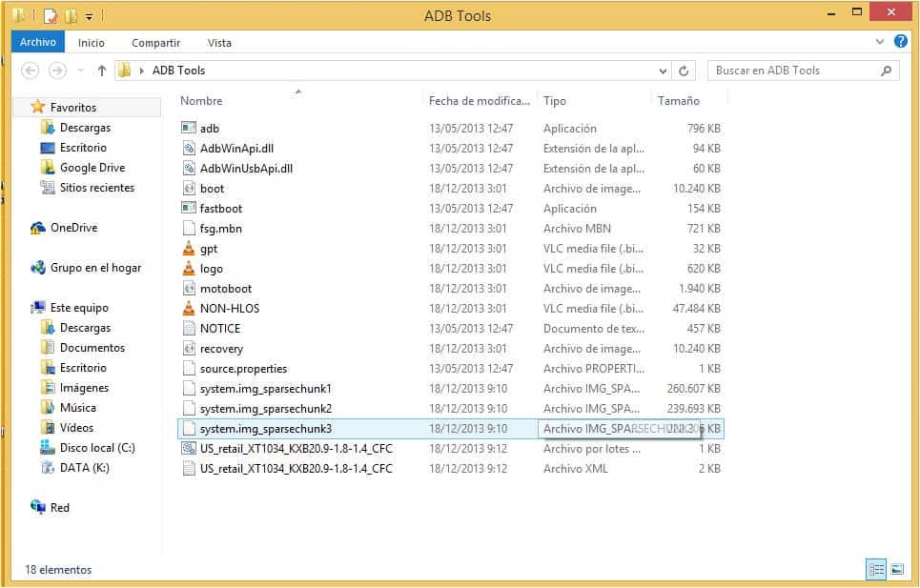Switch to the Vista ribbon tab

(219, 43)
